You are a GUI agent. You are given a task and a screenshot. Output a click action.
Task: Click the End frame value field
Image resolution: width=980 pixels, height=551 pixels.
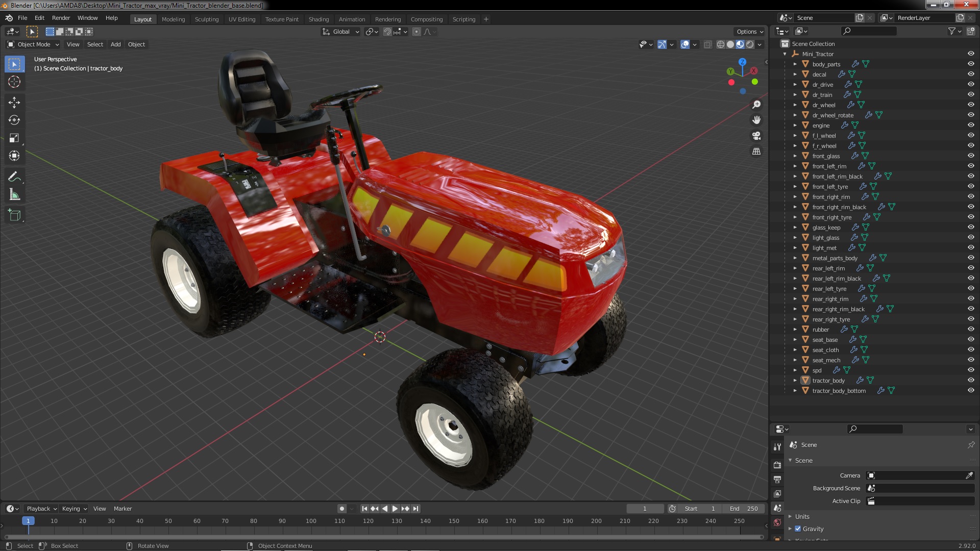point(744,509)
